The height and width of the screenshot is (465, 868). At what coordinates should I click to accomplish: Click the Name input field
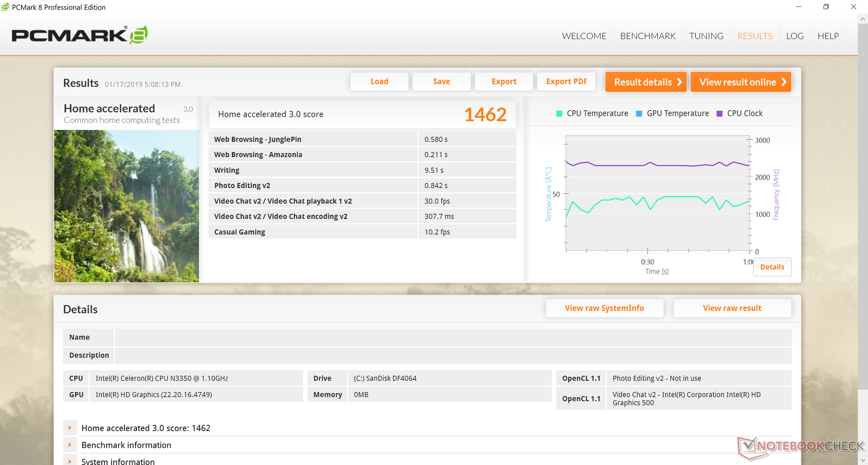pos(453,337)
